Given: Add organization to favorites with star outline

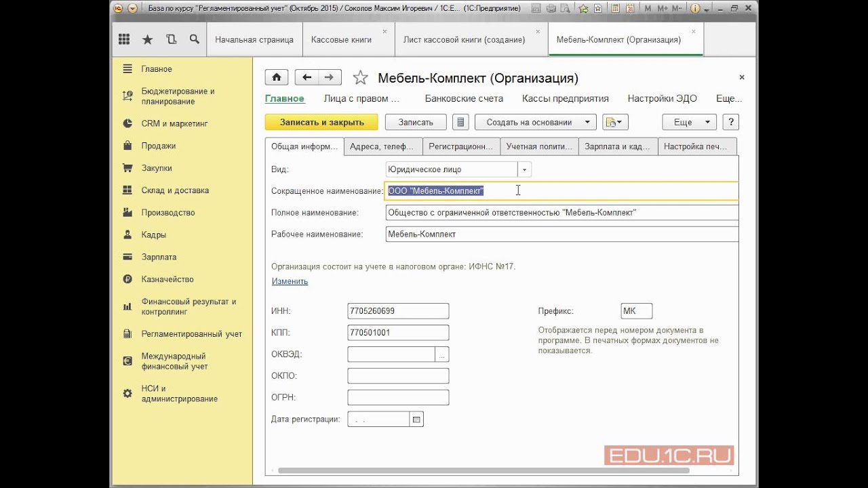Looking at the screenshot, I should point(360,77).
